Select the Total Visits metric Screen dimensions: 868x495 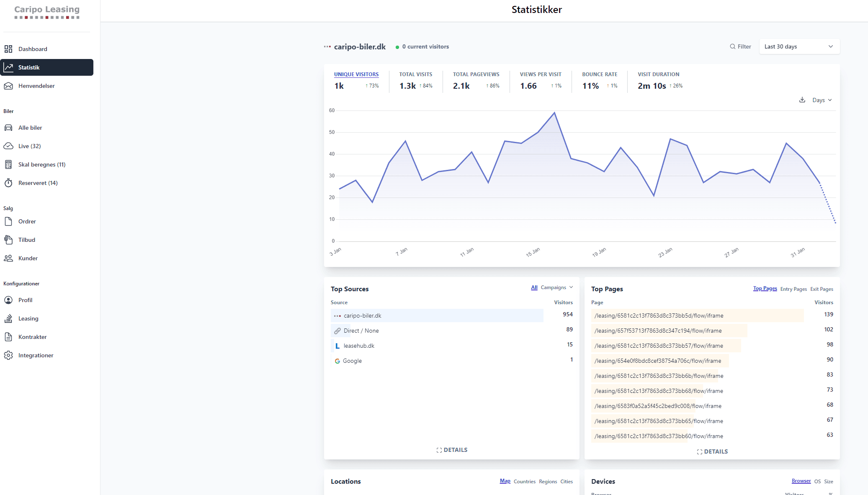[415, 74]
